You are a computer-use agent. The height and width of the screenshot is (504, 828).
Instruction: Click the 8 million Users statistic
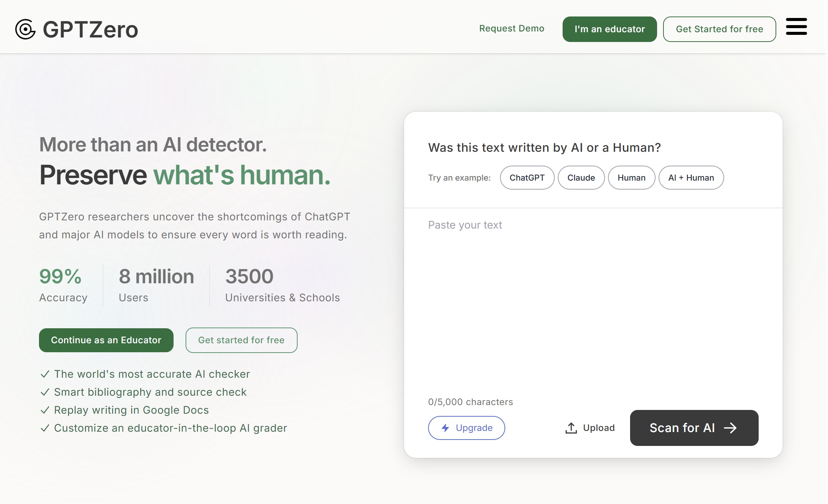(156, 285)
